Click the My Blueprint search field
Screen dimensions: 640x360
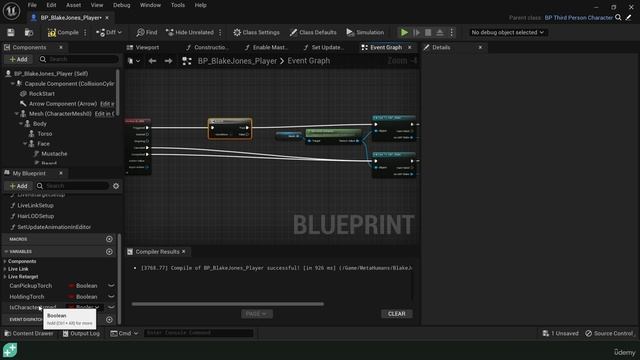pos(73,186)
